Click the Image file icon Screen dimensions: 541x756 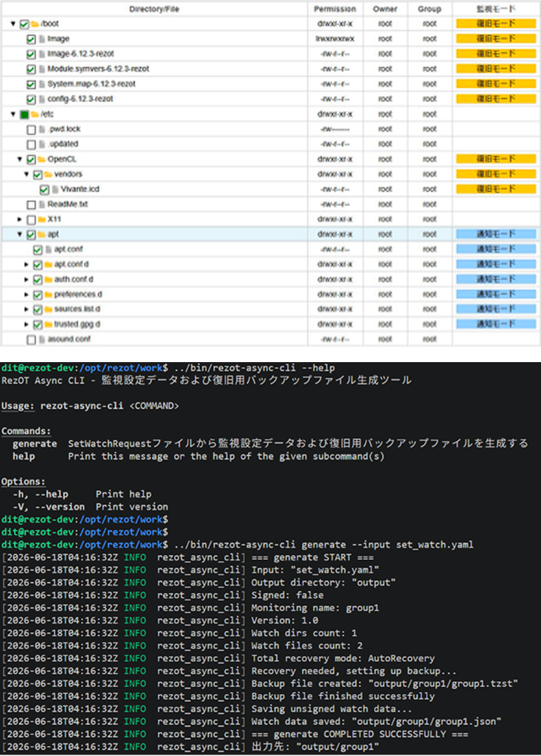pyautogui.click(x=42, y=39)
